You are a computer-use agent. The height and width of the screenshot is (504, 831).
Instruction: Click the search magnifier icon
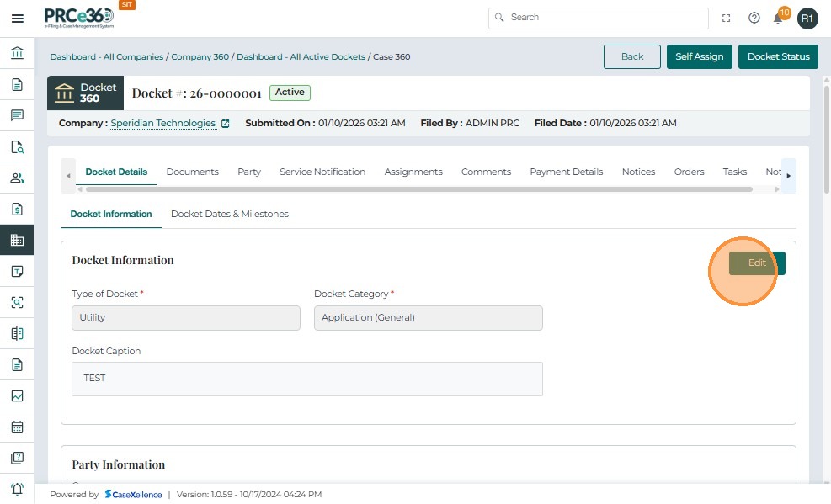click(499, 18)
